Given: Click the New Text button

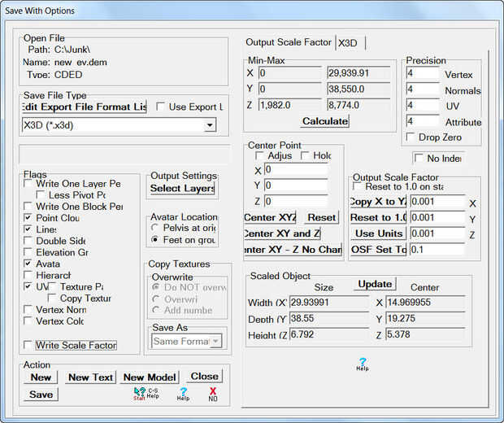Looking at the screenshot, I should click(90, 377).
